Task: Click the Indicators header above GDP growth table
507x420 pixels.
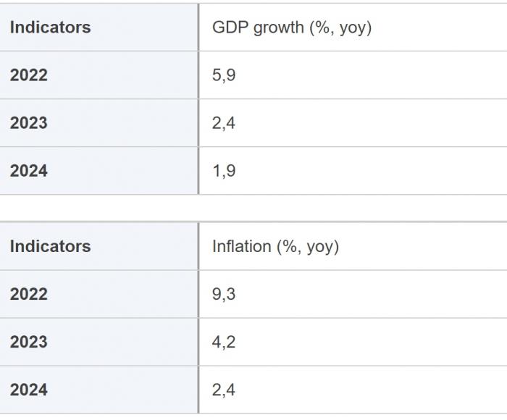Action: (50, 28)
